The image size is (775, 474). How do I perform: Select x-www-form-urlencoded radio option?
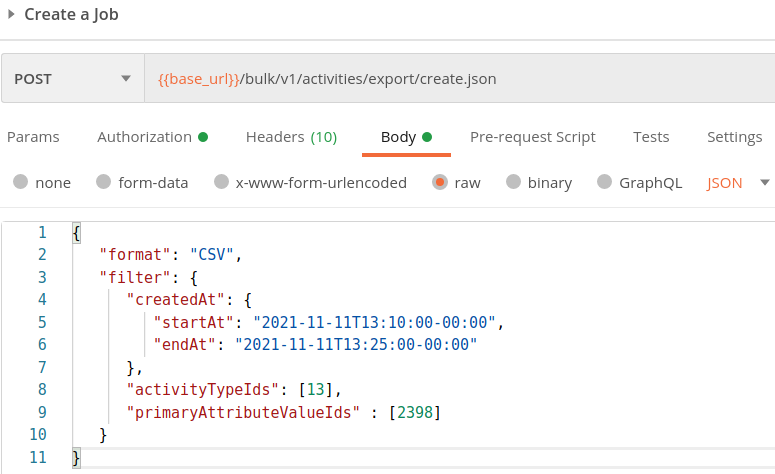point(221,182)
